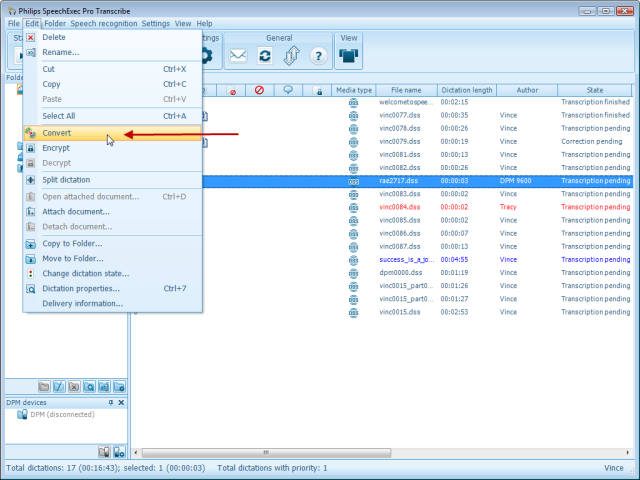Click the Dictation properties magnifier icon

tap(31, 289)
